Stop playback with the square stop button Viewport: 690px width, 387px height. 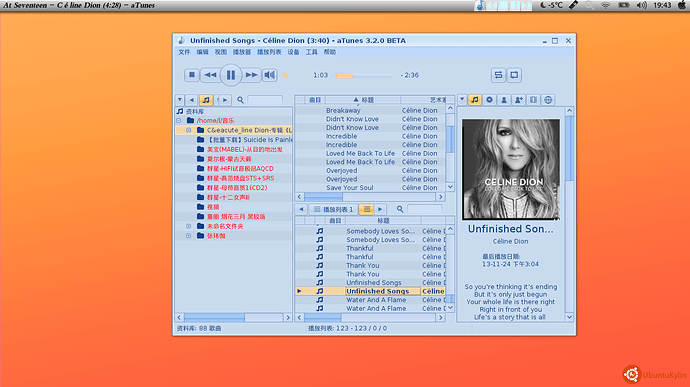(x=192, y=75)
